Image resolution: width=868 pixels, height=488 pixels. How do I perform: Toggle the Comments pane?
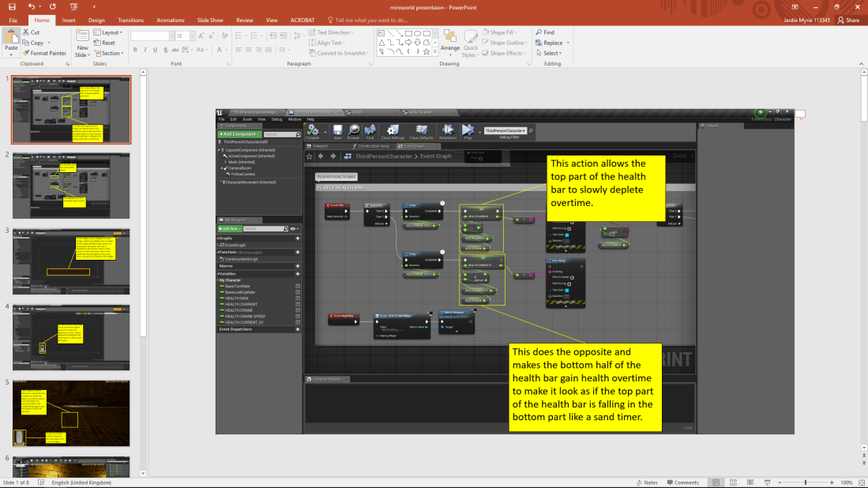click(x=682, y=482)
